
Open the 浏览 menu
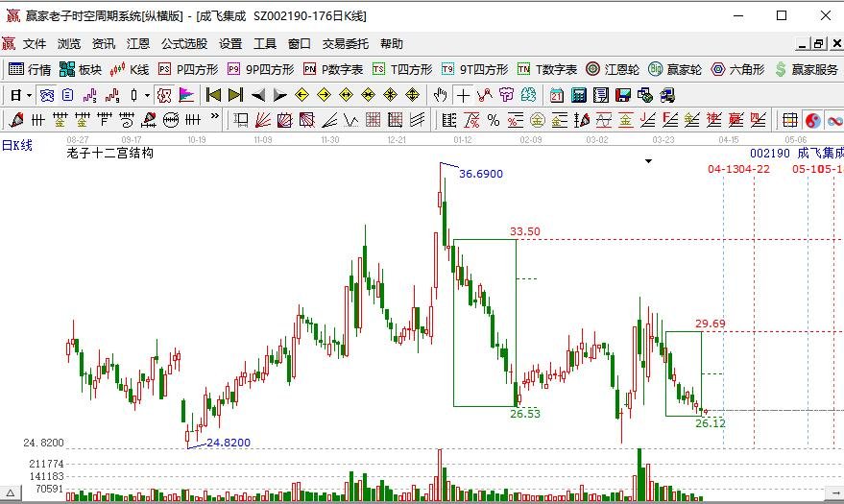tap(69, 43)
